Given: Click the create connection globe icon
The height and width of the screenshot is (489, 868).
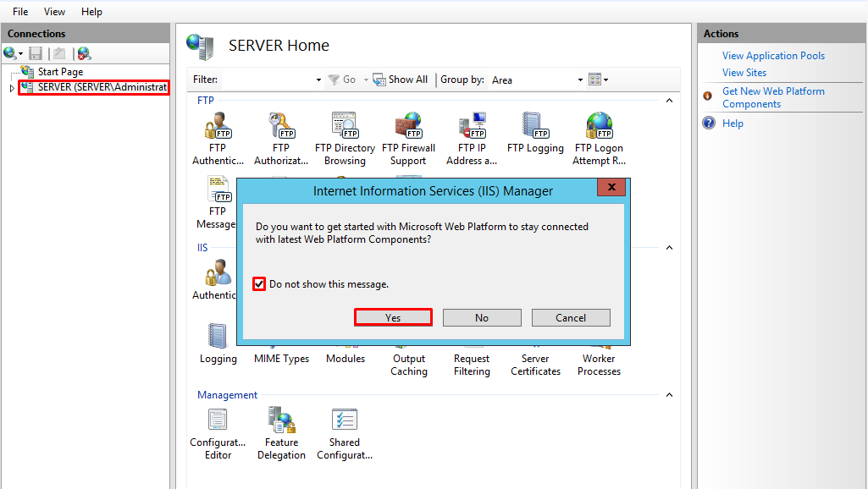Looking at the screenshot, I should [10, 53].
